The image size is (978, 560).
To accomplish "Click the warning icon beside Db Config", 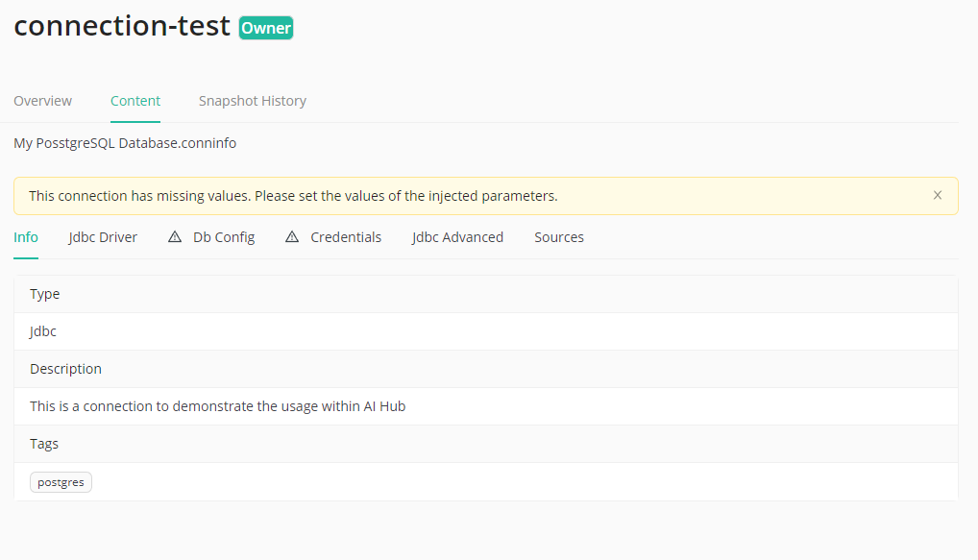I will point(175,237).
